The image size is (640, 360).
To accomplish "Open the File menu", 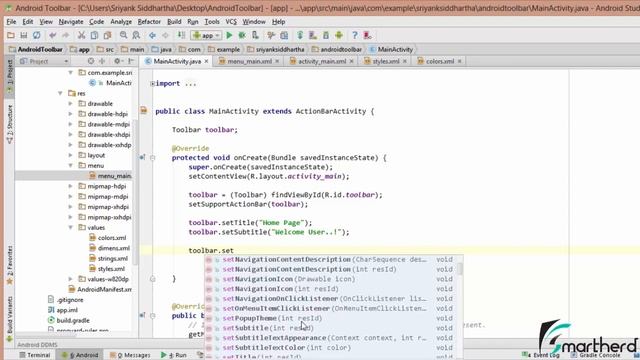I will tap(11, 22).
